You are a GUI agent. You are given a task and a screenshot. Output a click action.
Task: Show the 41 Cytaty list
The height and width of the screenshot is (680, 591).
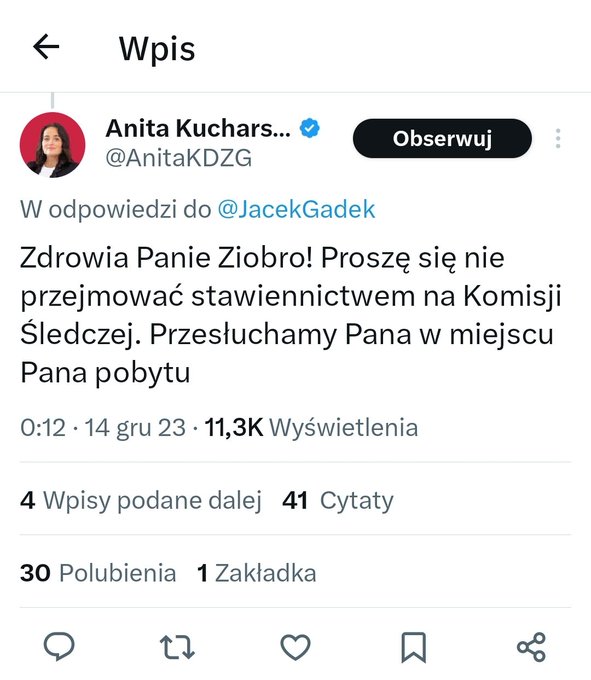click(338, 500)
